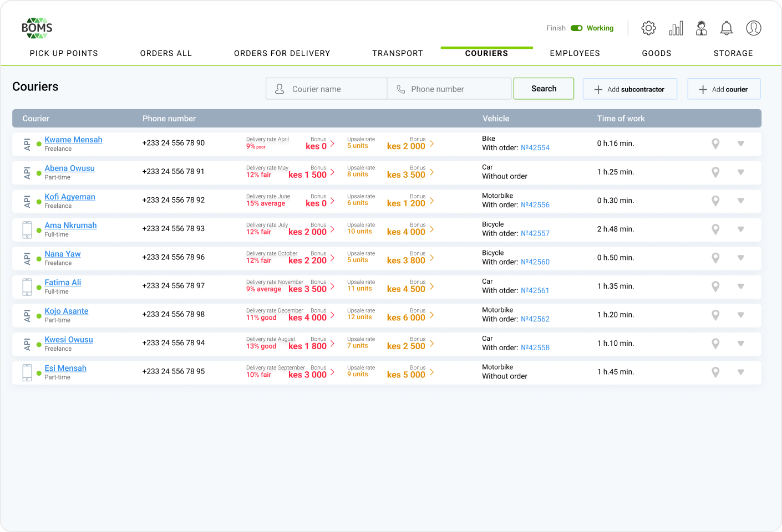The width and height of the screenshot is (782, 532).
Task: Open Abena Owusu's kes 1 500 delivery bonus chevron
Action: click(332, 172)
